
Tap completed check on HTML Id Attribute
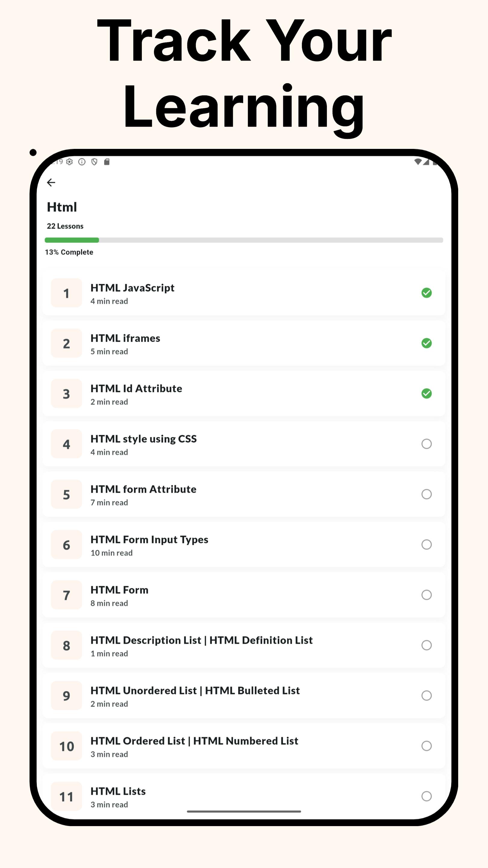426,394
